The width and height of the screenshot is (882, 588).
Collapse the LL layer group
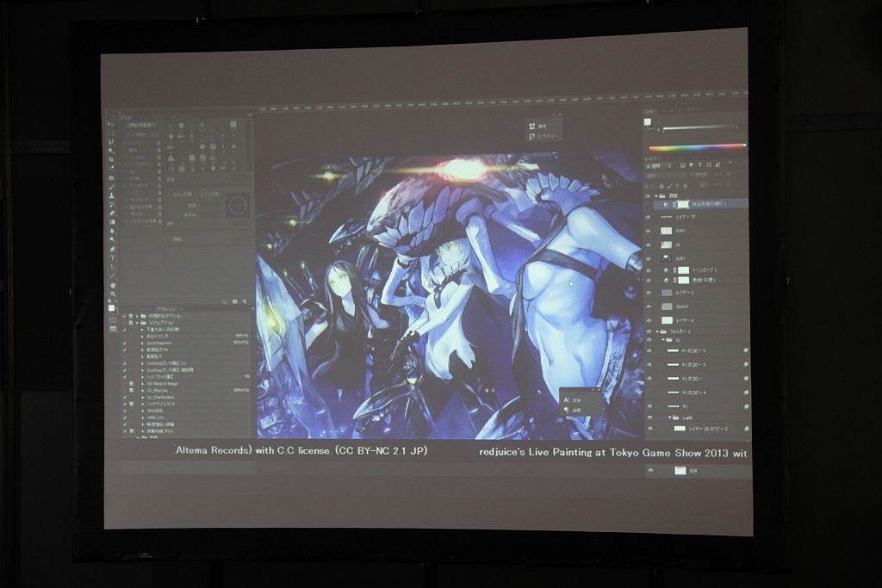663,339
